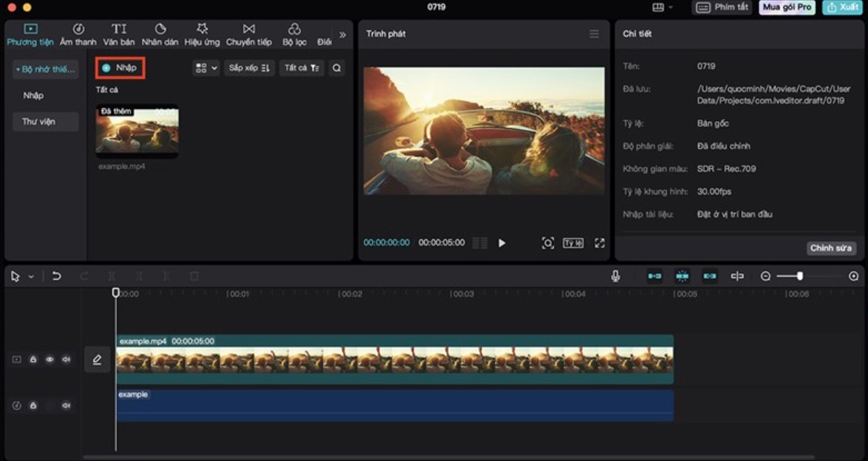Click the undo arrow in timeline toolbar
This screenshot has width=868, height=461.
tap(57, 276)
